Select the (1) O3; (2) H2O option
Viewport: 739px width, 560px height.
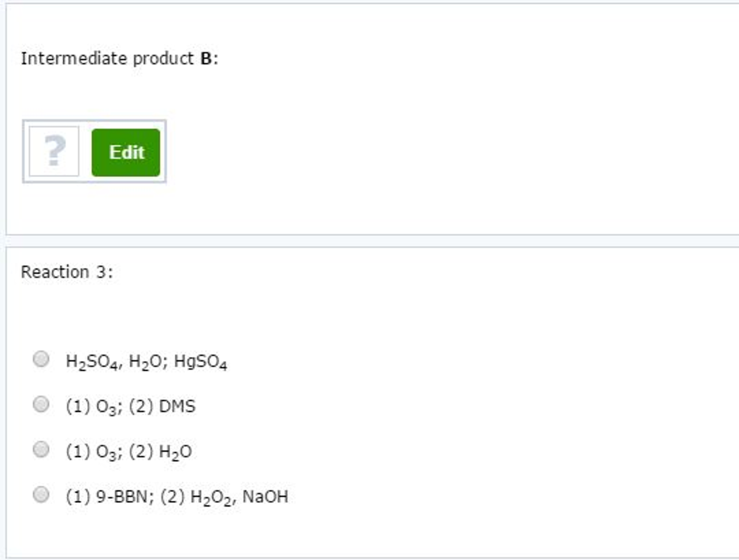(x=41, y=451)
